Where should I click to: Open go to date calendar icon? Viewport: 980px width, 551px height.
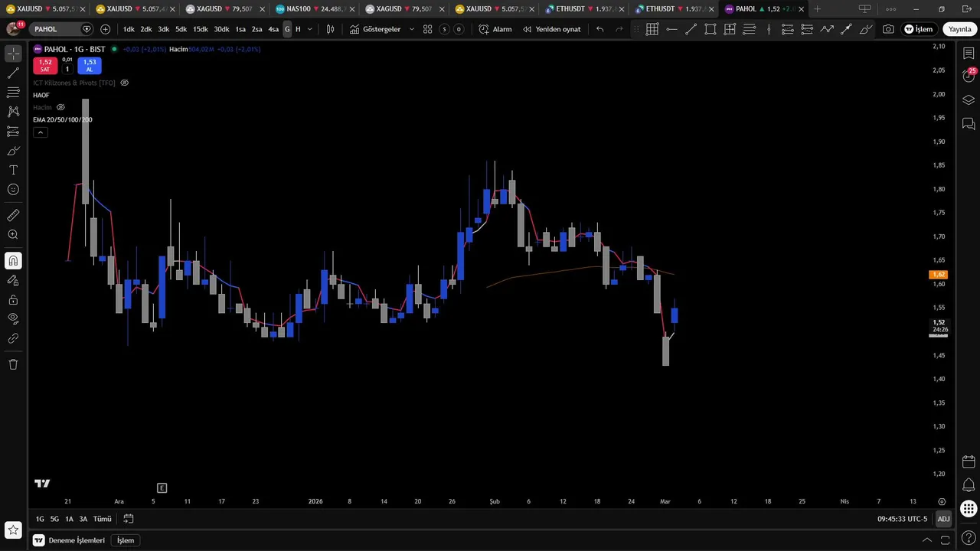(x=129, y=519)
